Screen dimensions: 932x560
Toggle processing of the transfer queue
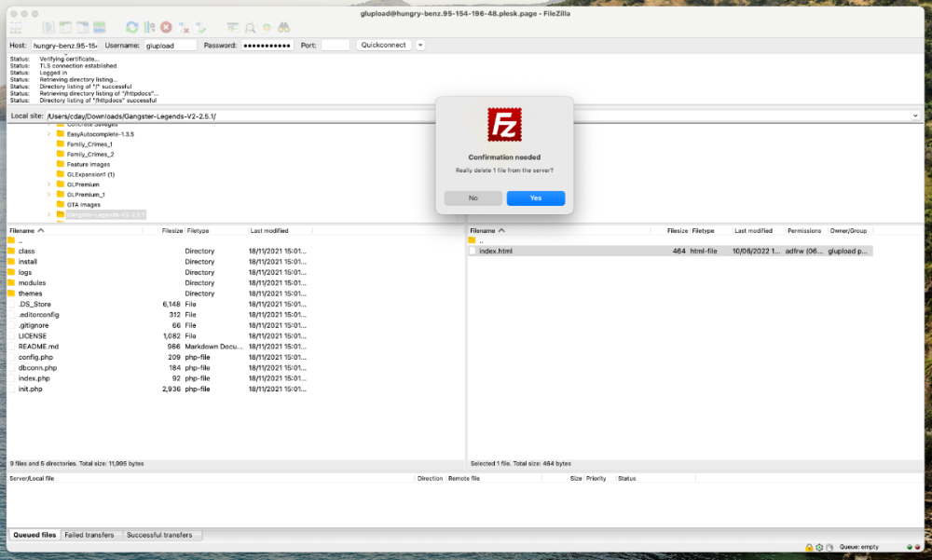pos(148,28)
